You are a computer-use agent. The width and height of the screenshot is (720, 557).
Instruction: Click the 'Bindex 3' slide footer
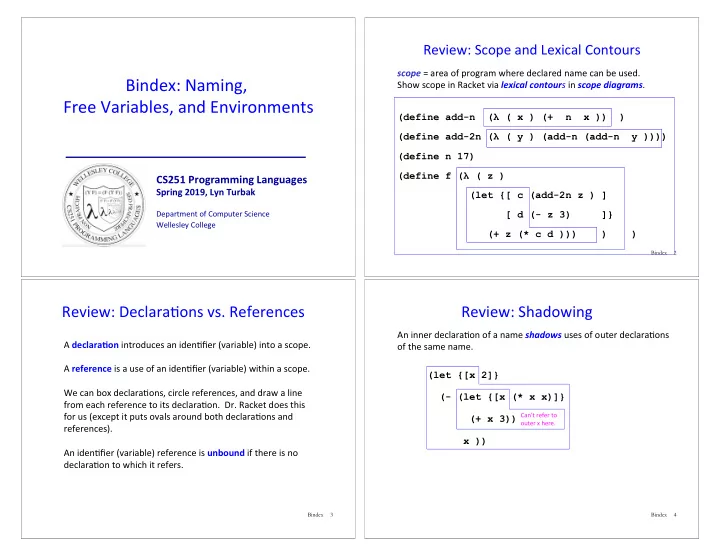click(320, 515)
